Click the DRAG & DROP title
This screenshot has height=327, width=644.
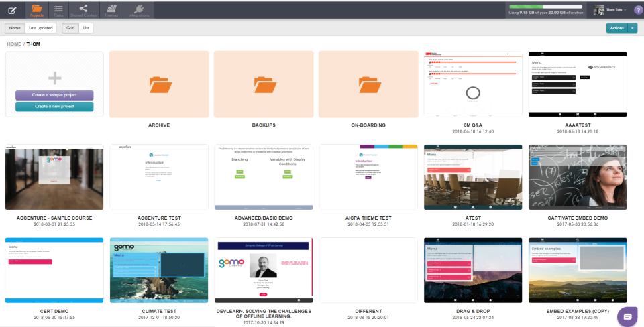473,312
